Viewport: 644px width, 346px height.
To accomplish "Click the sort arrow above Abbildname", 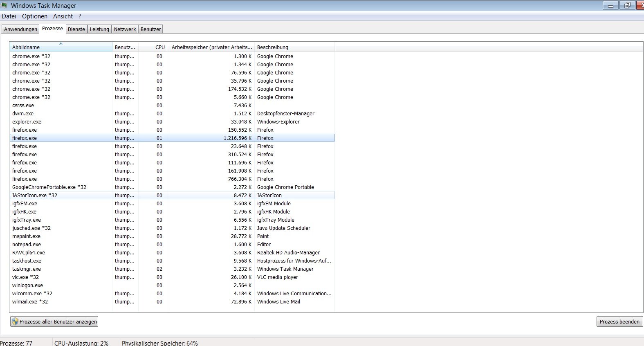I will coord(61,43).
